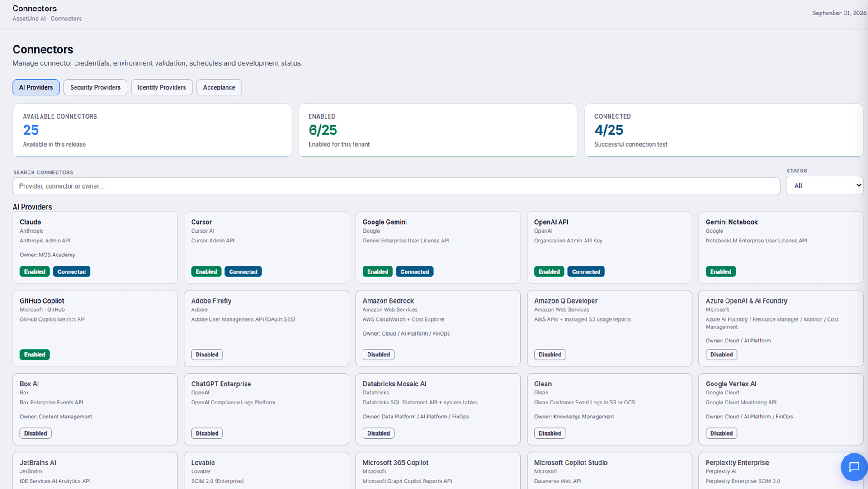Select the Available Connectors count 25
Viewport: 868px width, 489px height.
(x=31, y=130)
